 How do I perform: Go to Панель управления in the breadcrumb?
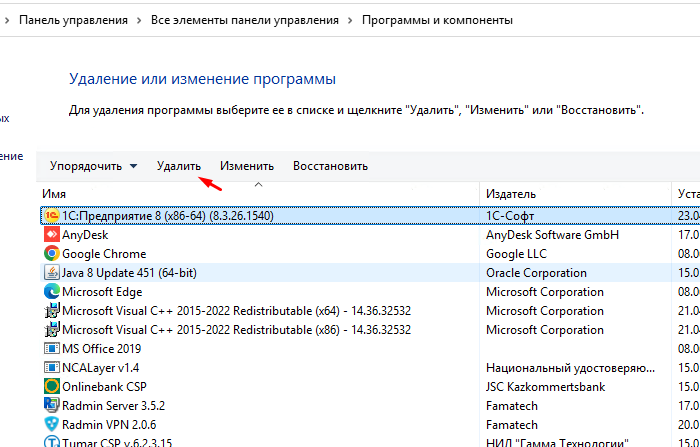[x=73, y=21]
